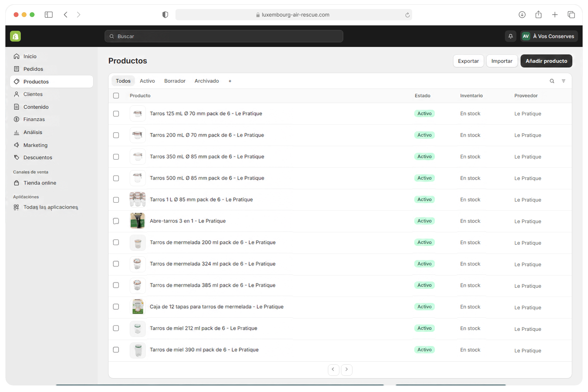This screenshot has height=392, width=588.
Task: Open the À Vos Conserves account menu
Action: click(549, 36)
